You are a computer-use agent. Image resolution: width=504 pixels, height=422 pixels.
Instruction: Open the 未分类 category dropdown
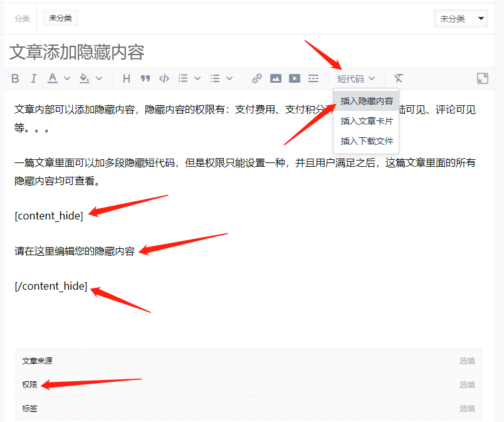click(x=461, y=19)
